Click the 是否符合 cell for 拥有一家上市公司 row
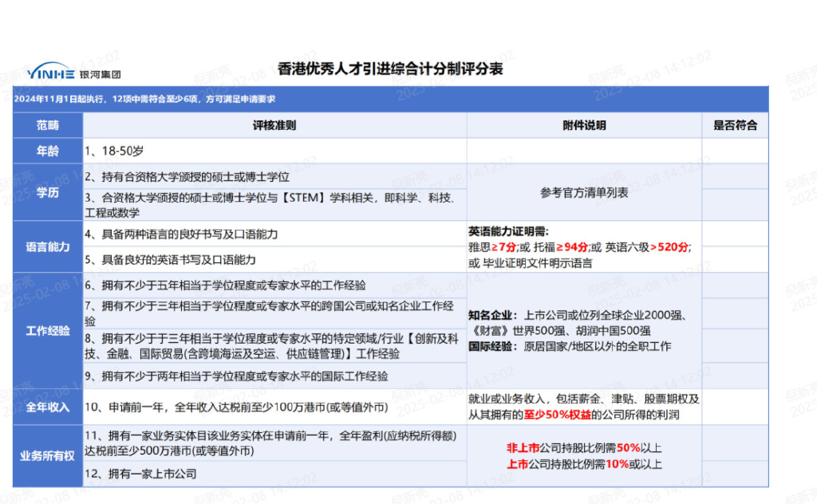Viewport: 817px width, 504px height. coord(735,474)
